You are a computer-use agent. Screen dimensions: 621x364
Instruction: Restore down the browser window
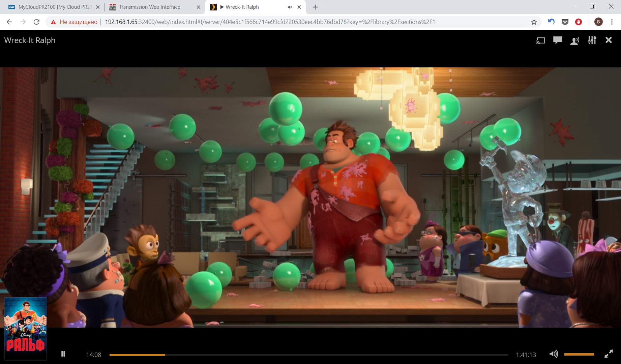[592, 6]
